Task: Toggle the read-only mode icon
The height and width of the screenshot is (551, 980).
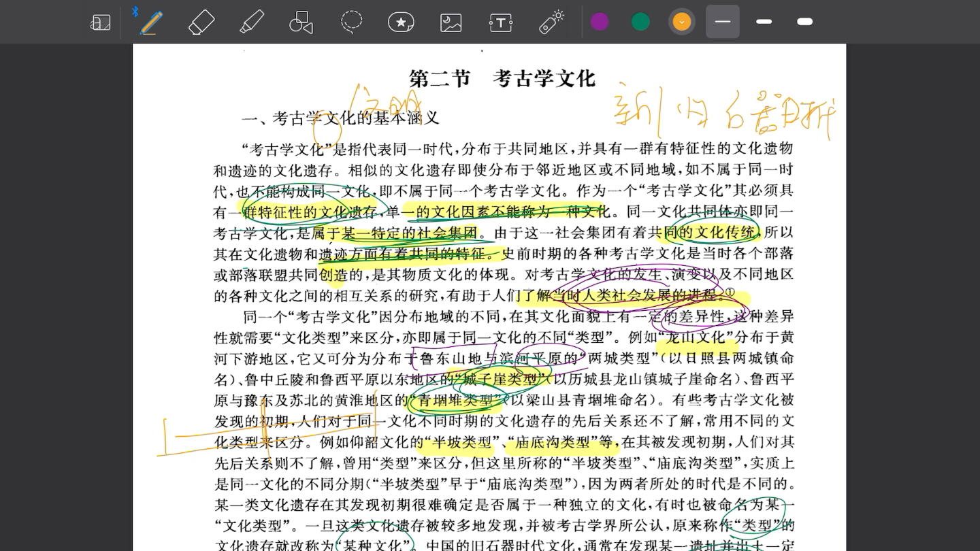Action: [x=100, y=22]
